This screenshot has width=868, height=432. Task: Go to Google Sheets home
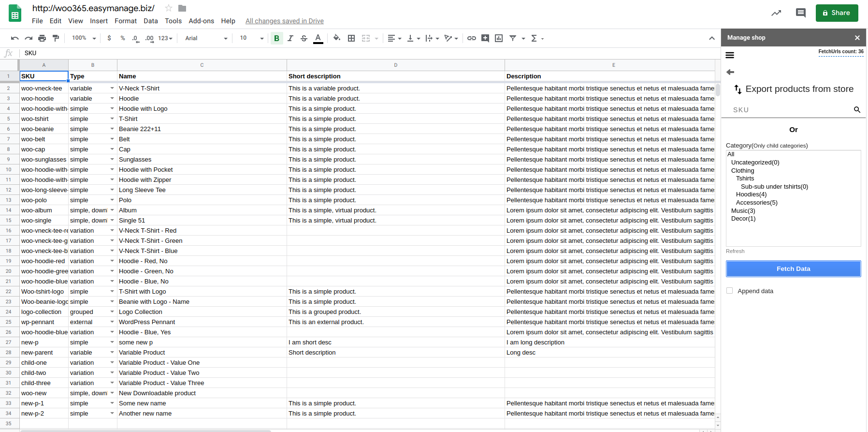point(15,13)
